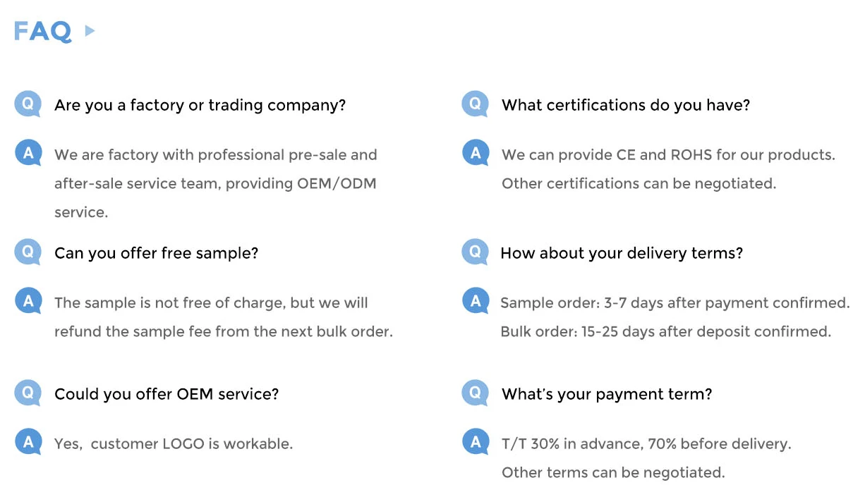This screenshot has height=504, width=865.
Task: Select question 'Are you a factory or trading company?'
Action: coord(200,106)
